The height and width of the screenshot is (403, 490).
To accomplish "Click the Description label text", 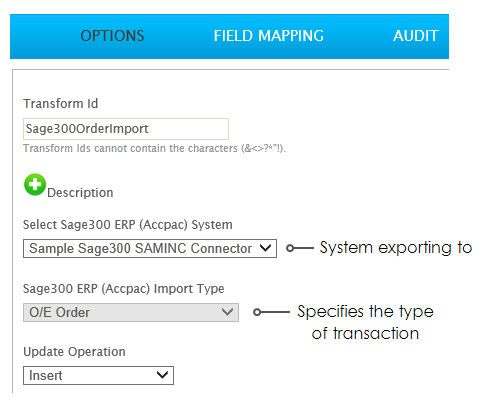I will click(80, 193).
